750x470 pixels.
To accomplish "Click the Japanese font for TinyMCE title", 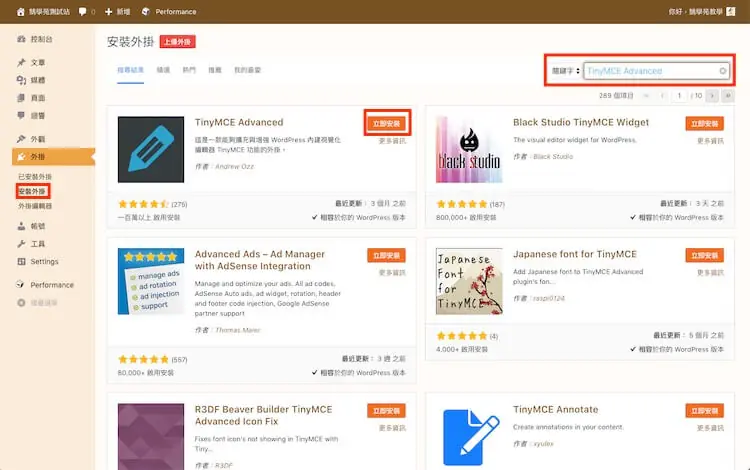I will coord(575,254).
